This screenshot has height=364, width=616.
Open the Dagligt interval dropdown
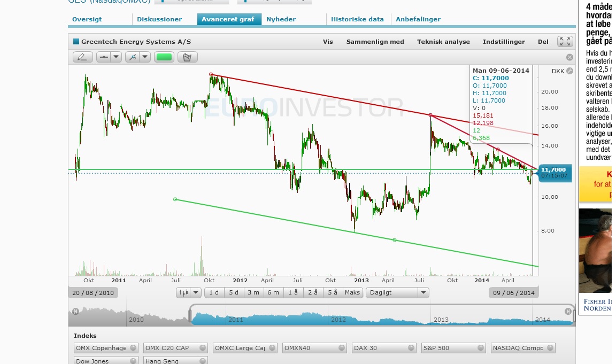[397, 292]
